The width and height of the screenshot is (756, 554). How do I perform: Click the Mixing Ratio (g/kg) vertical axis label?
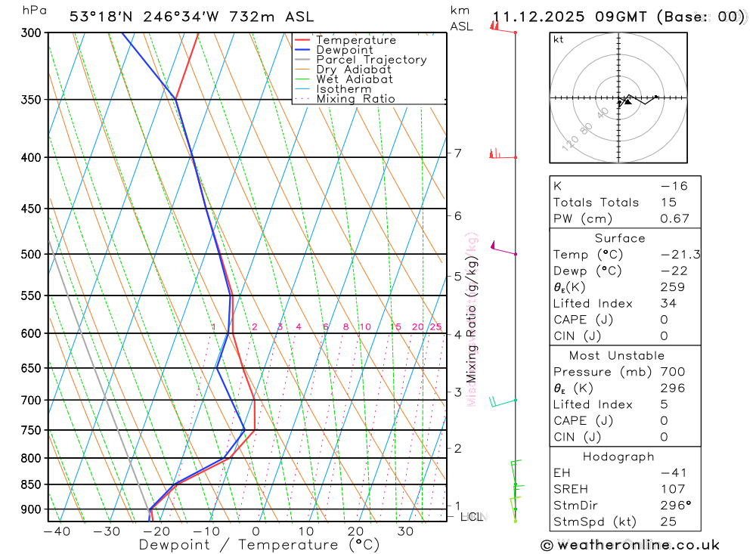pyautogui.click(x=471, y=320)
